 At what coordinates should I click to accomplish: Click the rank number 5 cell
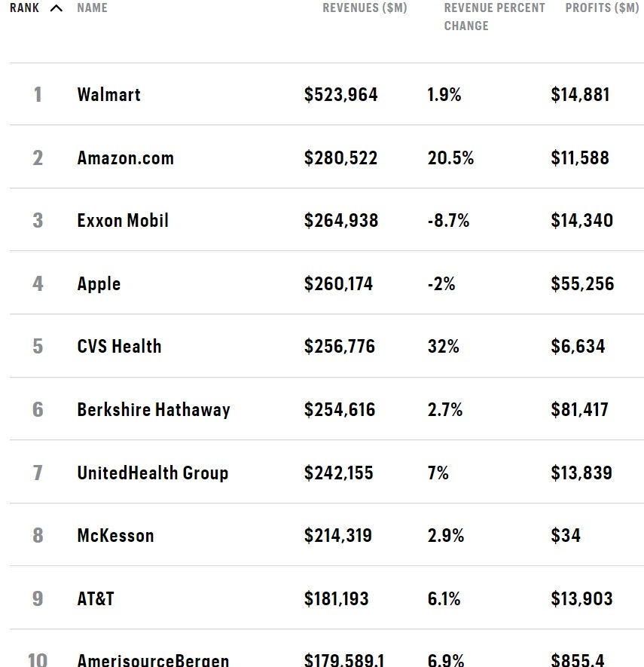tap(38, 347)
